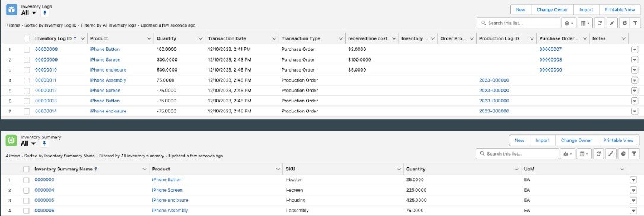Sort by received line cost column header
The image size is (644, 216).
(368, 38)
